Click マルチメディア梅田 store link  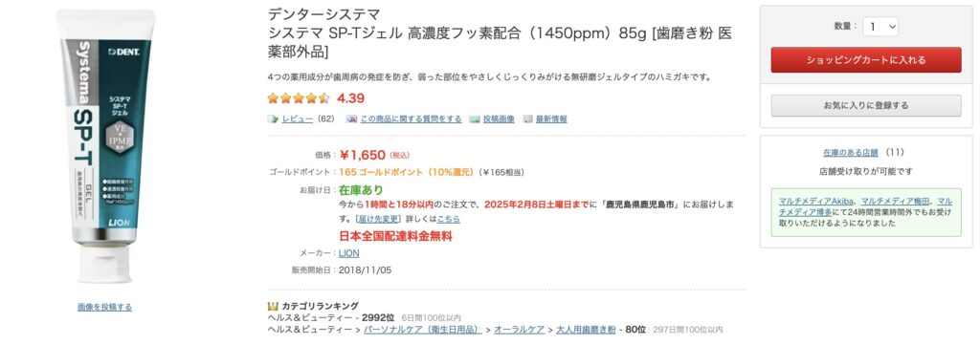[x=895, y=202]
